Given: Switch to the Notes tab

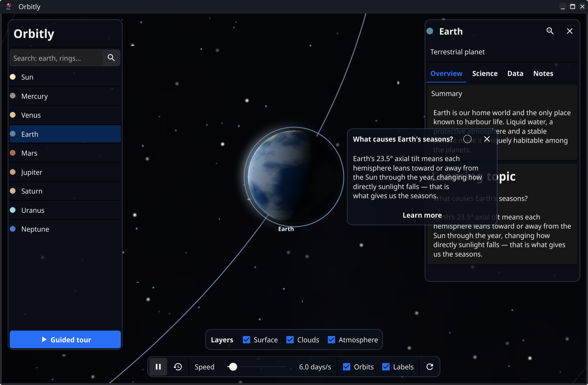Looking at the screenshot, I should tap(543, 74).
